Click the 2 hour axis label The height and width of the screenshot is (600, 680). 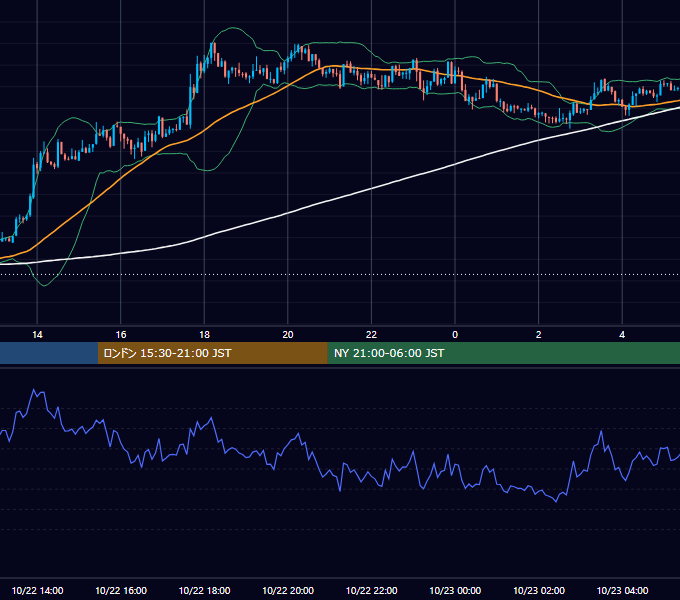coord(539,335)
